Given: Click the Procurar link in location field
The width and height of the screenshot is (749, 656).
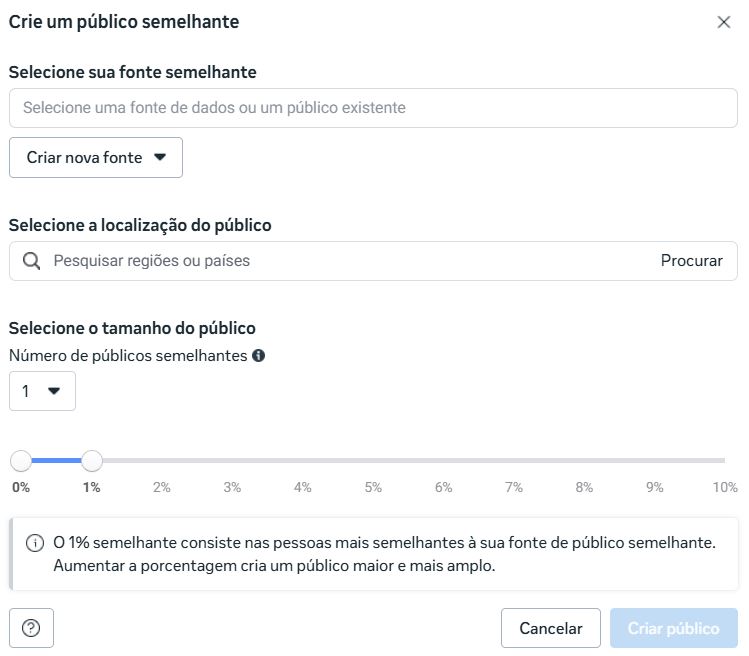Looking at the screenshot, I should click(x=691, y=261).
